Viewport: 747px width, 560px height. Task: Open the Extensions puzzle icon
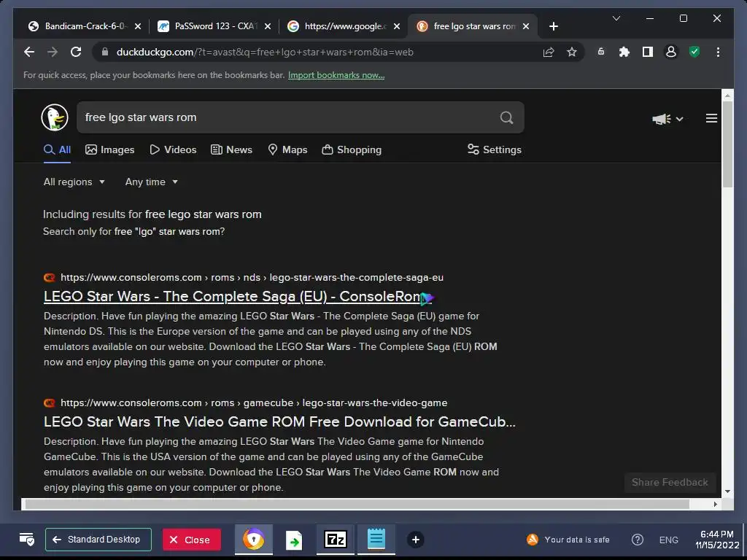(x=624, y=52)
